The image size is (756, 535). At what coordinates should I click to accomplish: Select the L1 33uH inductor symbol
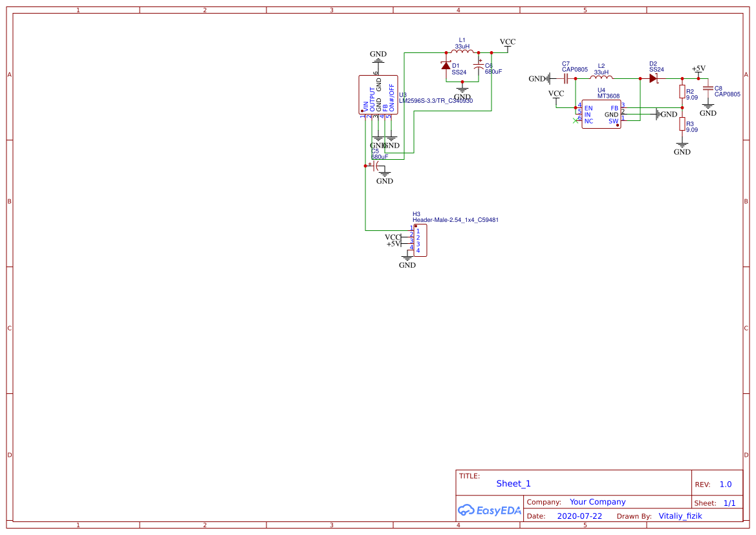tap(462, 52)
